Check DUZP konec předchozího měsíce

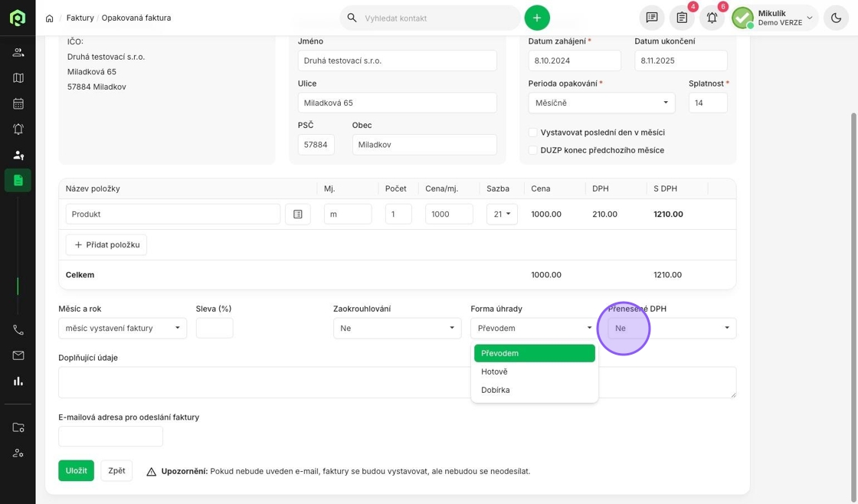(532, 150)
